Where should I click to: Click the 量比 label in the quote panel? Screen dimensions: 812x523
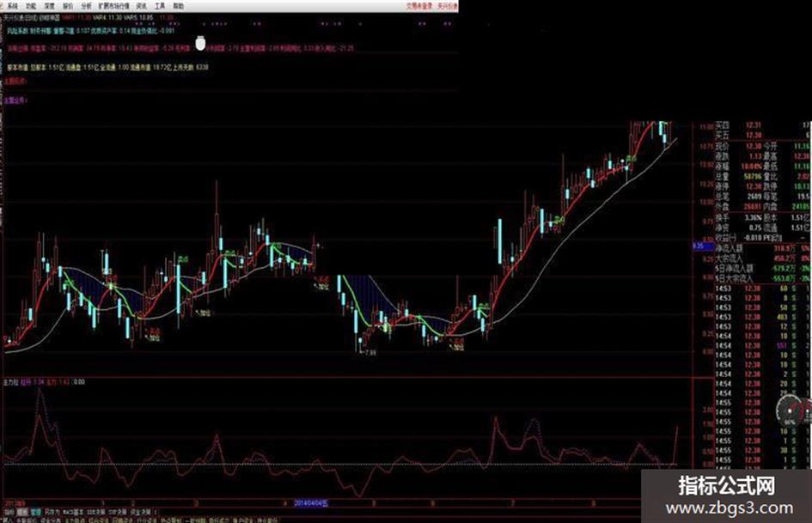pyautogui.click(x=771, y=177)
